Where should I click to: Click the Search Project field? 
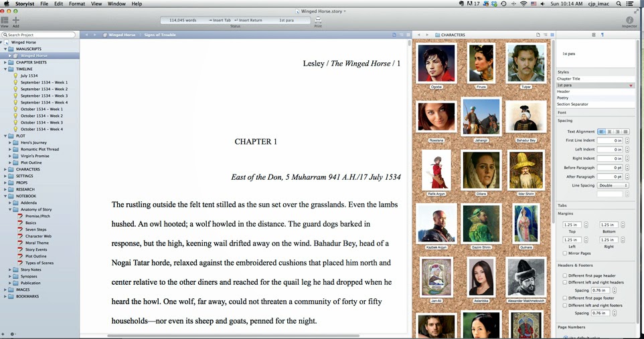coord(39,35)
